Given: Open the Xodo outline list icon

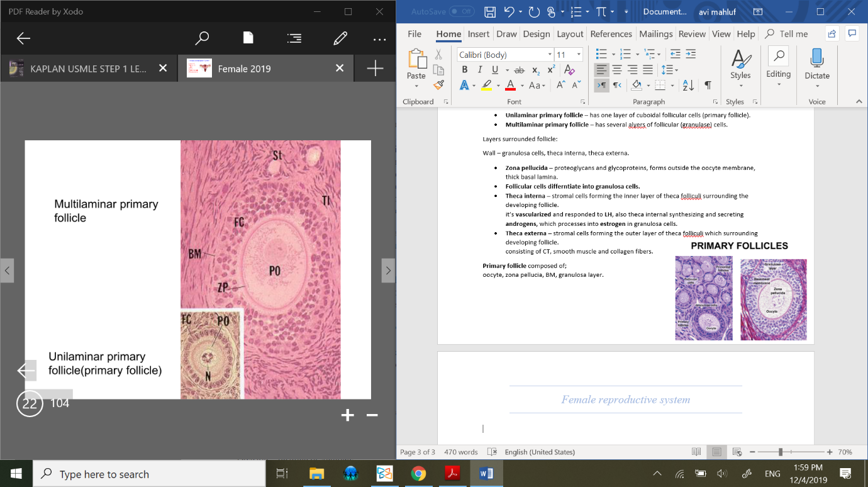Looking at the screenshot, I should click(294, 38).
